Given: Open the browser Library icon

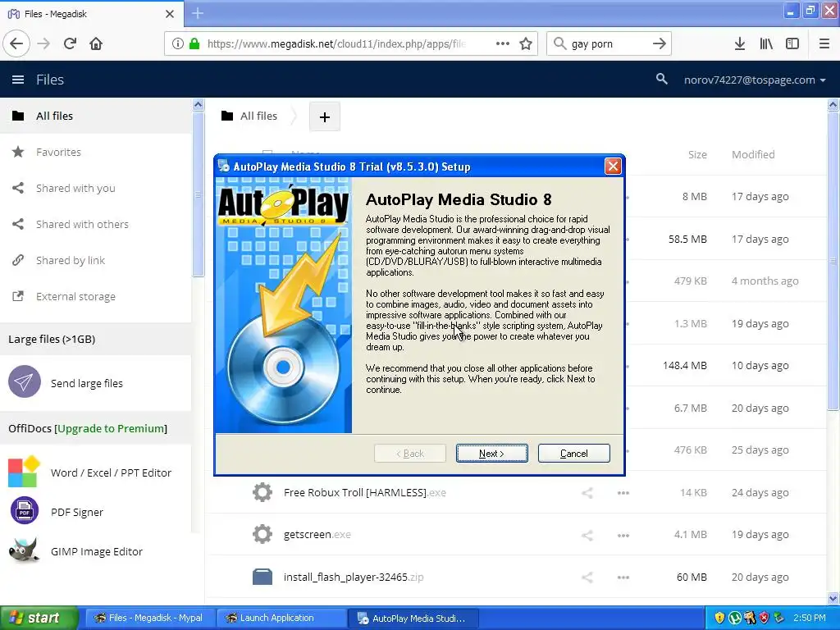Looking at the screenshot, I should pos(766,44).
